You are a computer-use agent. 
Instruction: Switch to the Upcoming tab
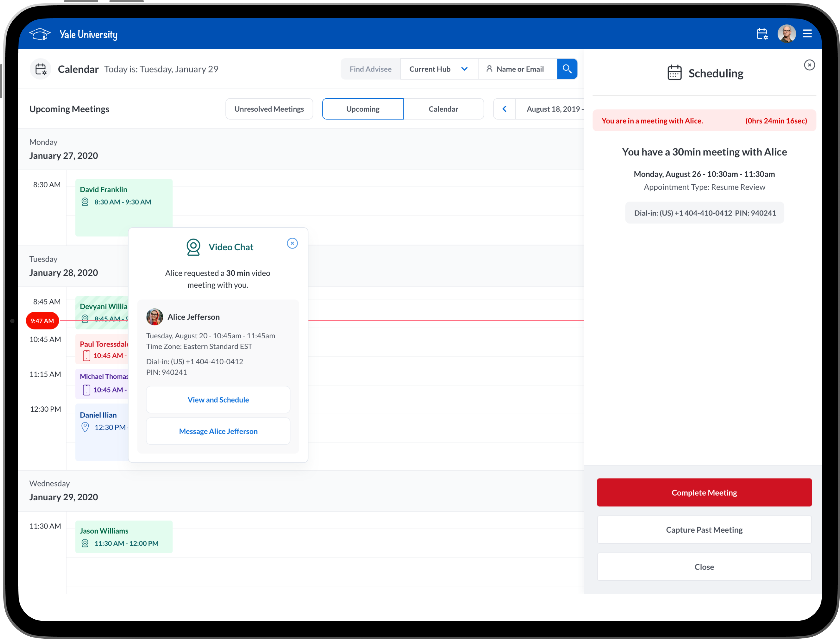click(x=363, y=109)
